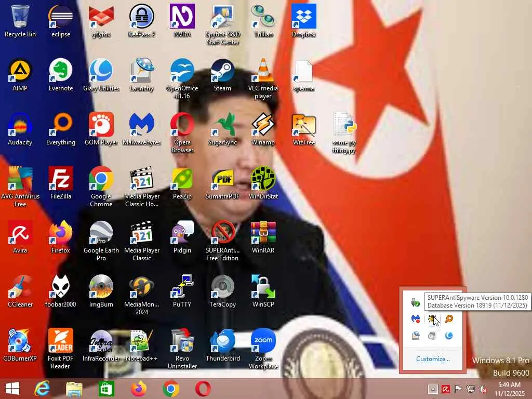Select the NVDA desktop icon
The image size is (532, 399).
pos(182,20)
